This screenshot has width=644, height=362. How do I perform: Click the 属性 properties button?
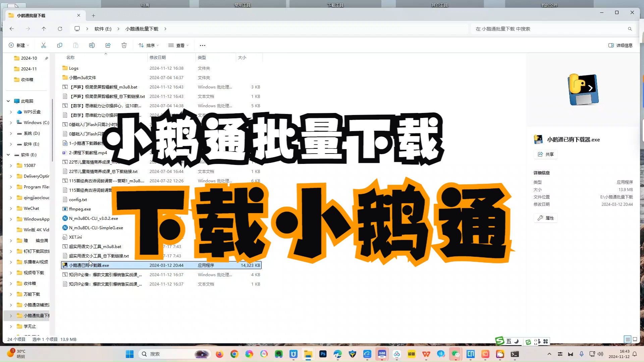546,218
